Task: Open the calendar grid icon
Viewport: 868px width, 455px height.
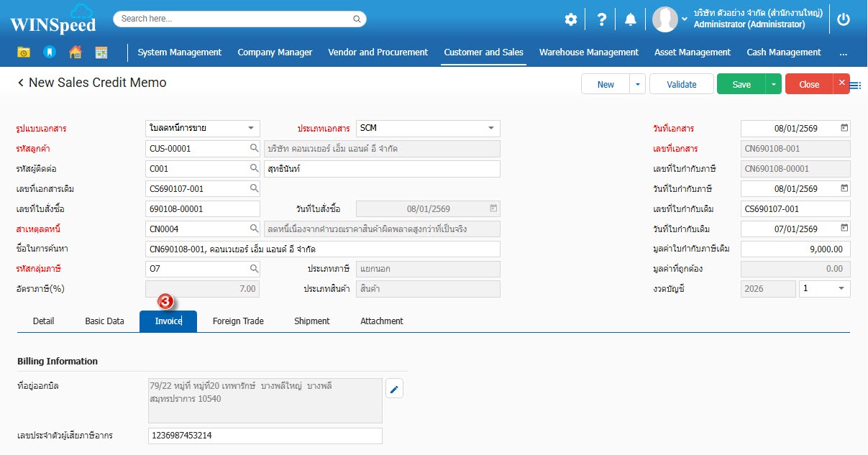Action: click(101, 52)
